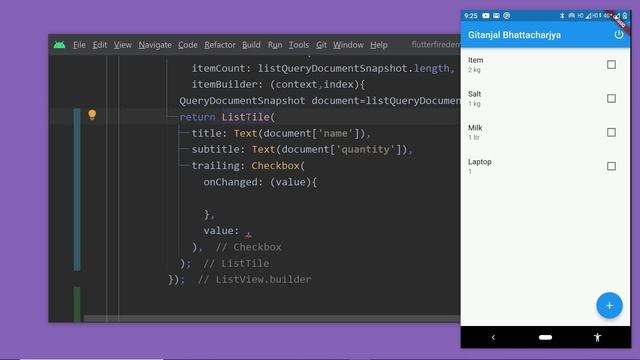Viewport: 640px width, 360px height.
Task: Tick the Laptop row checkbox
Action: [611, 166]
